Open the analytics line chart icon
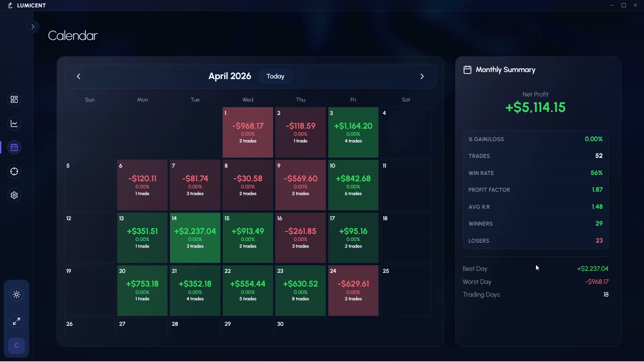Viewport: 644px width, 362px height. point(14,124)
